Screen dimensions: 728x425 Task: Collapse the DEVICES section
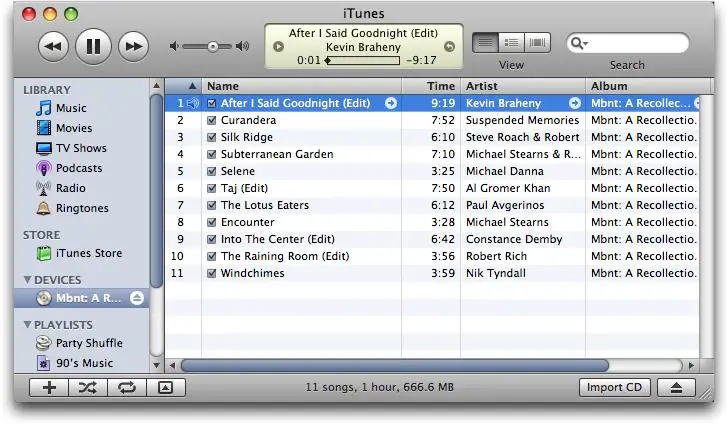[x=27, y=280]
